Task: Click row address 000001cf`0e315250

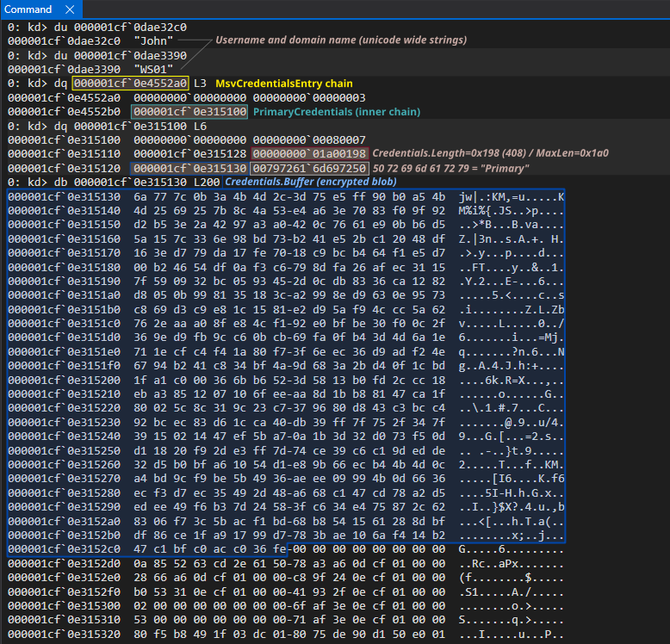Action: (x=64, y=450)
